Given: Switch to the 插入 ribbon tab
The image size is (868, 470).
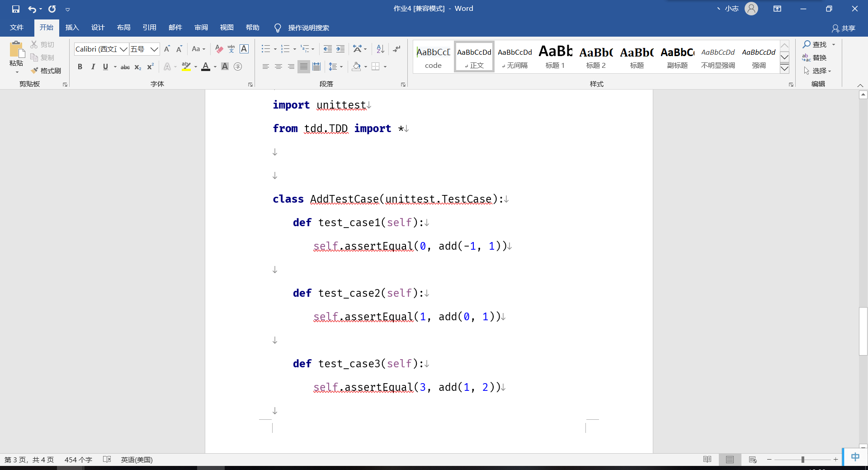Looking at the screenshot, I should pos(72,28).
